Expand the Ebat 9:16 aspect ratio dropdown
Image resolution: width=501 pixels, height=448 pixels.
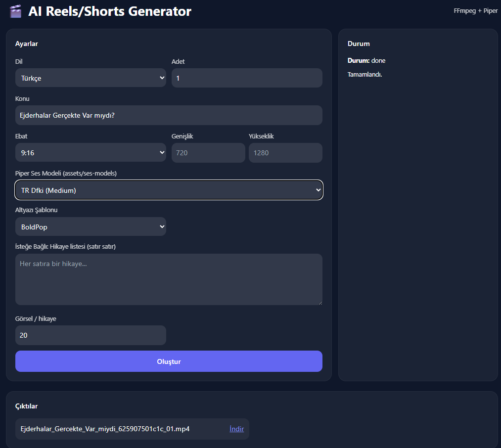pyautogui.click(x=91, y=153)
